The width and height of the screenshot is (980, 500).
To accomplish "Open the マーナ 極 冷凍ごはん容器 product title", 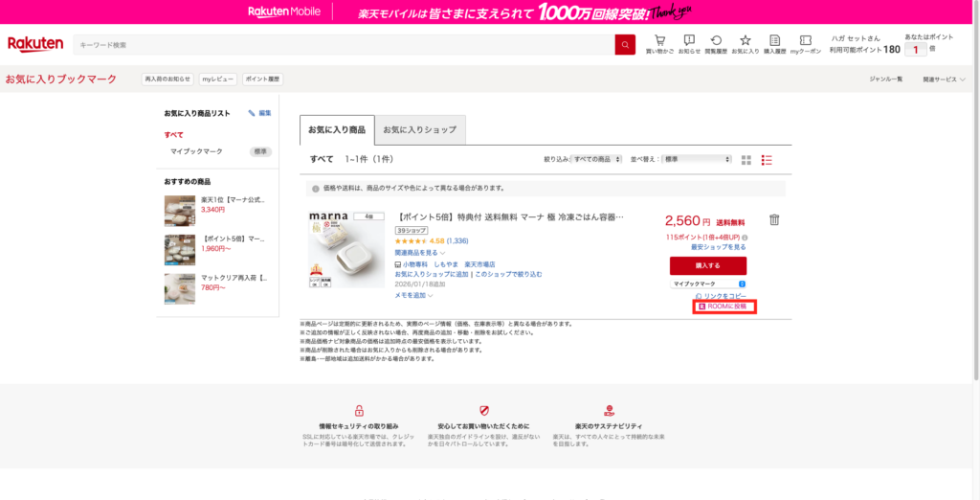I will pyautogui.click(x=510, y=217).
